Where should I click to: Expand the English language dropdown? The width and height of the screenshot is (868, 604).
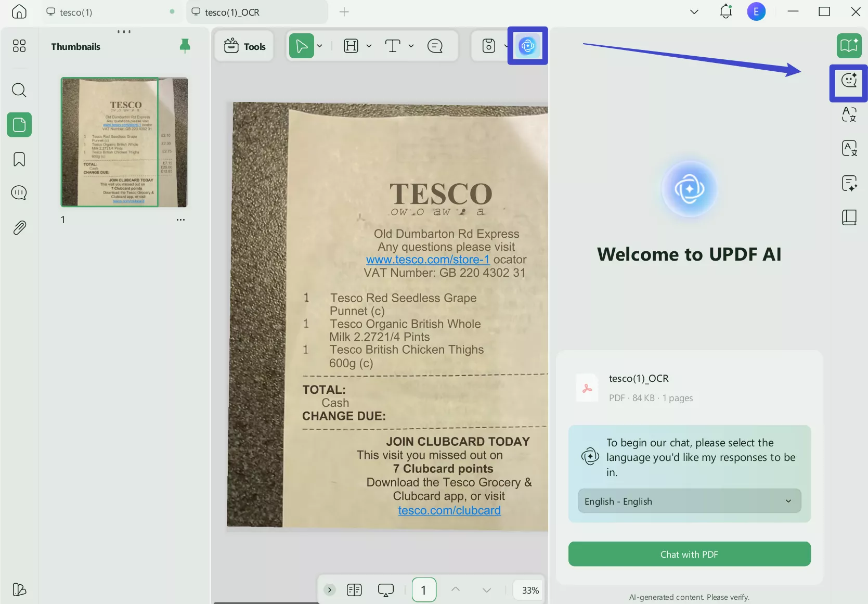689,501
